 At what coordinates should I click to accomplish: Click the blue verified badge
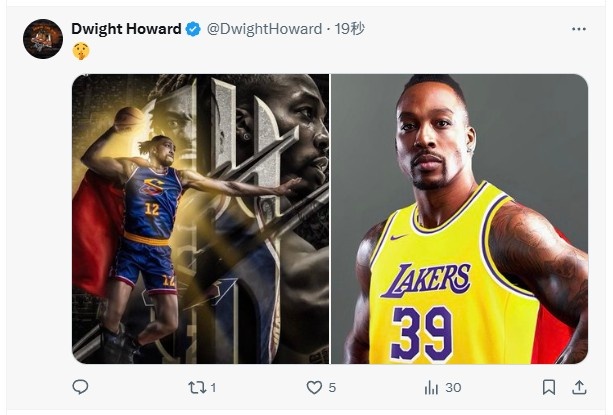coord(191,30)
